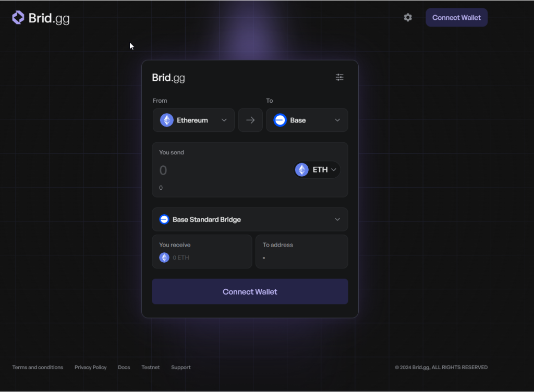Image resolution: width=534 pixels, height=392 pixels.
Task: Go to Docs in the footer
Action: tap(124, 367)
